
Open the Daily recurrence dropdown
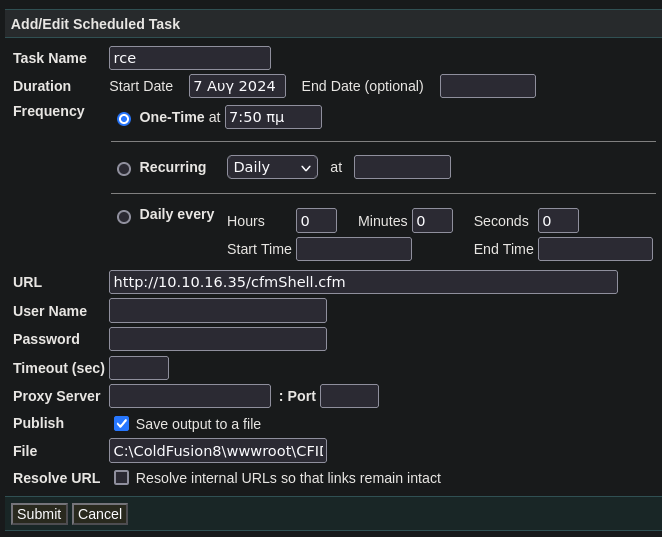272,167
